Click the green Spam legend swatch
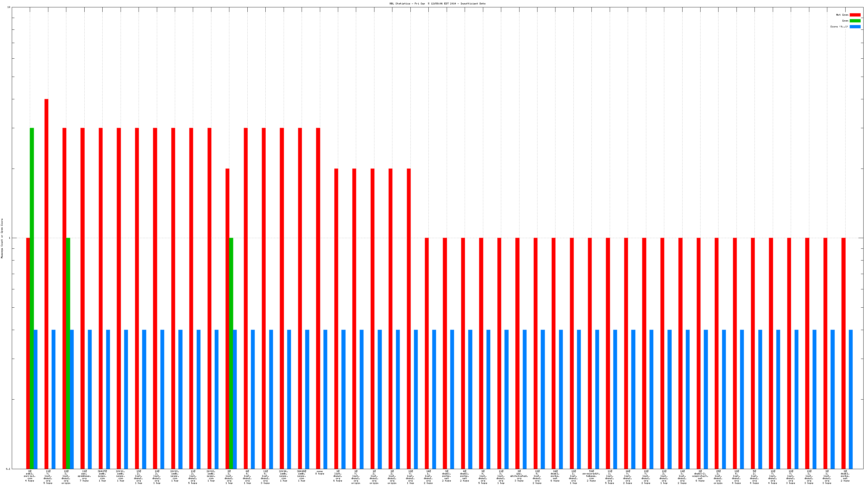868x488 pixels. point(855,21)
